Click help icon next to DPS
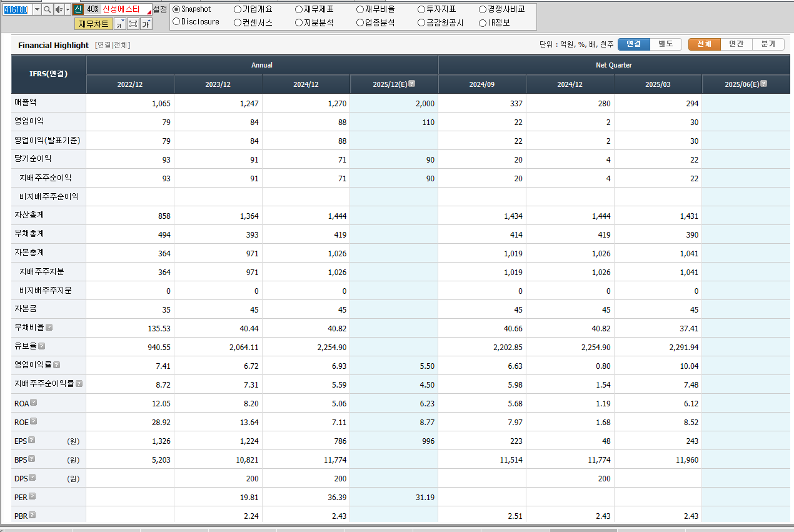Image resolution: width=794 pixels, height=532 pixels. (32, 477)
